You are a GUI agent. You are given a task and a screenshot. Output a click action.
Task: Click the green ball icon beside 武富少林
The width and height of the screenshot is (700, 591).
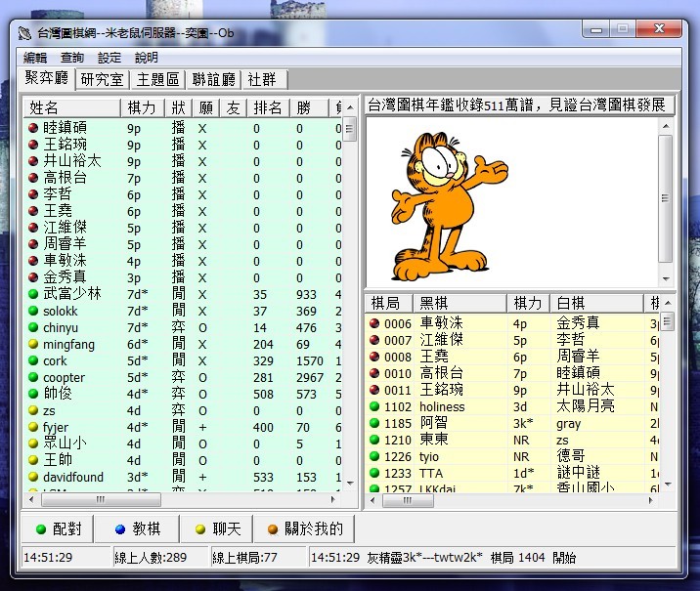[x=33, y=294]
